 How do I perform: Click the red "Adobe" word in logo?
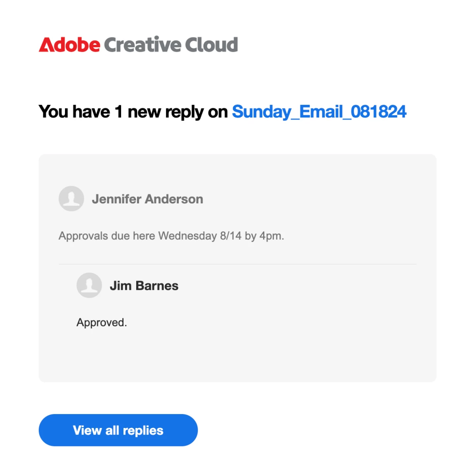point(70,44)
